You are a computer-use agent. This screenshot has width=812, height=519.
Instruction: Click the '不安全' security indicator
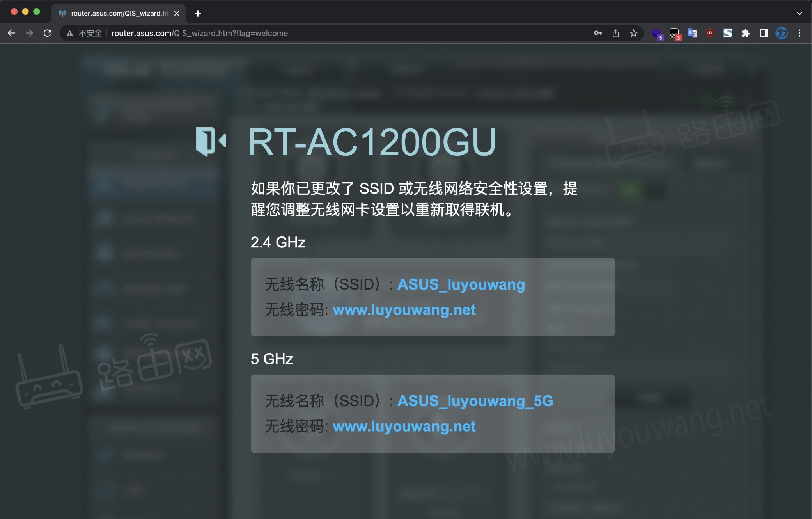[x=90, y=33]
